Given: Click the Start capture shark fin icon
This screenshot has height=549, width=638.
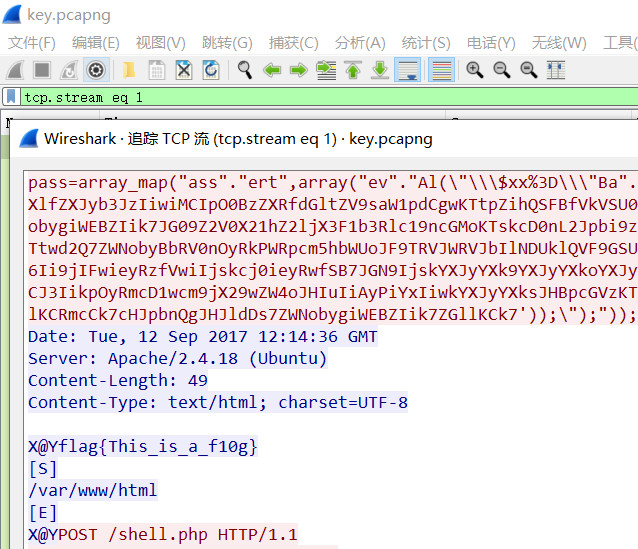Looking at the screenshot, I should click(x=15, y=70).
